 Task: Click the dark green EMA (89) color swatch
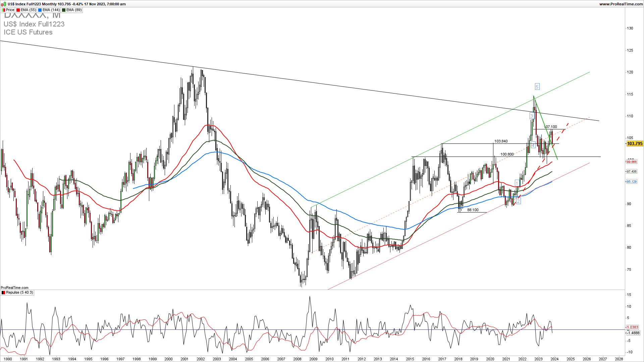[64, 10]
